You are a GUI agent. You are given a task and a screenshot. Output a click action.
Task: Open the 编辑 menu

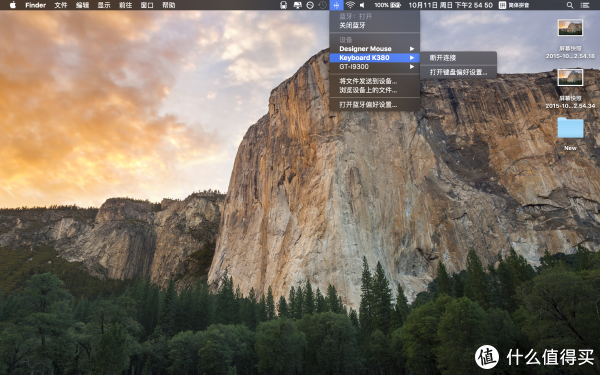(82, 5)
